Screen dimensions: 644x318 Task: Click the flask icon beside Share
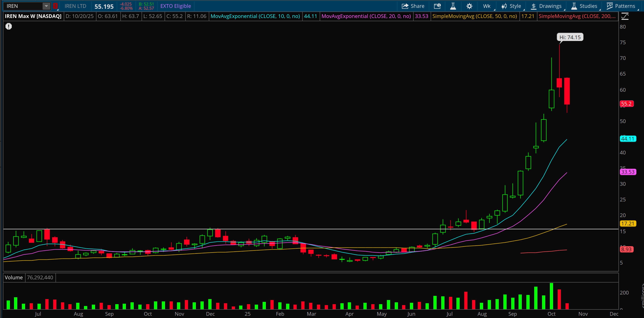click(453, 6)
